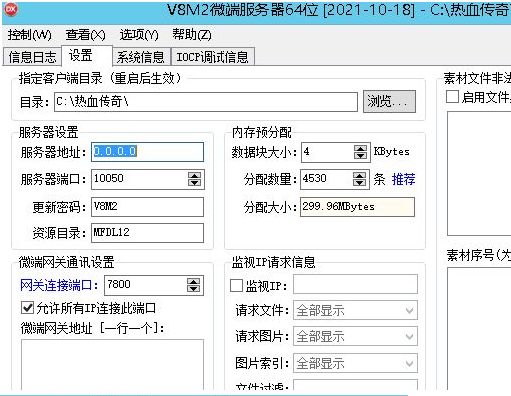
Task: Tick the 启用文件 checkbox
Action: pos(452,97)
